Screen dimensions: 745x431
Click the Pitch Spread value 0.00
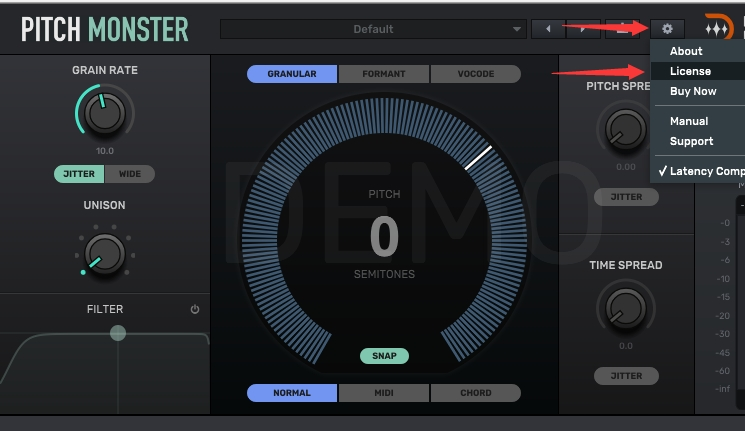point(626,167)
